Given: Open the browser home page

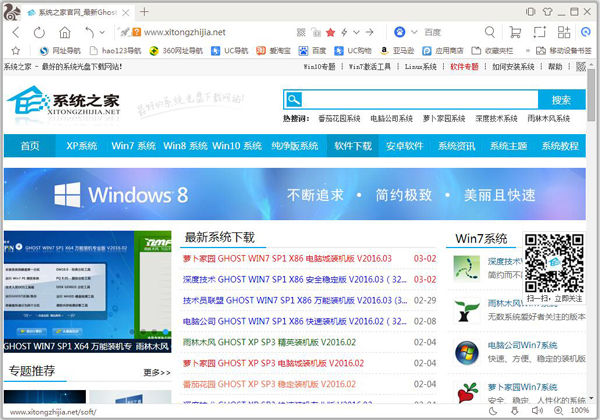Looking at the screenshot, I should [x=65, y=33].
